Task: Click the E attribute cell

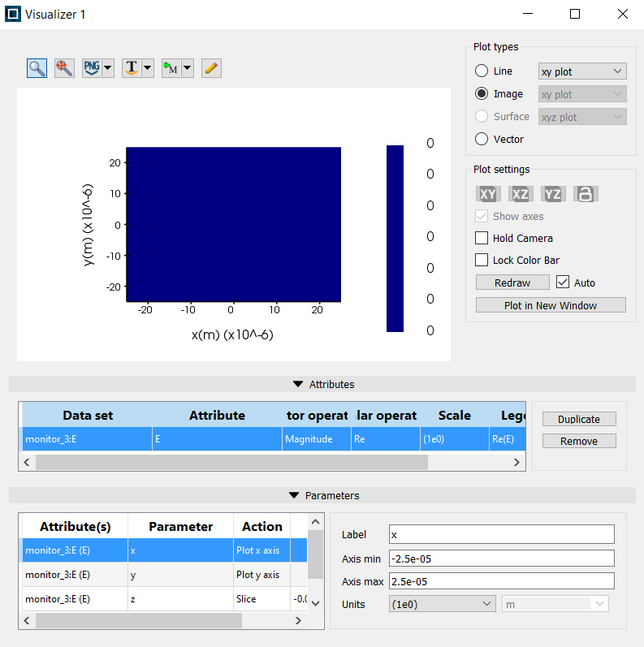Action: coord(217,439)
